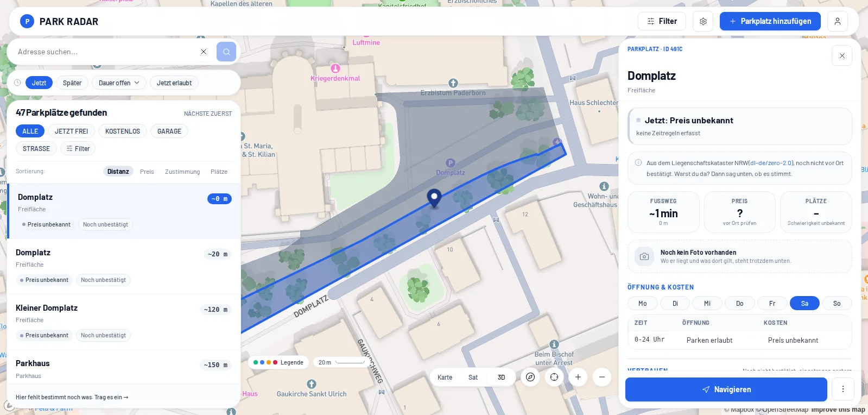Click Parkplatz hinzufügen button
The image size is (868, 415).
click(x=770, y=21)
